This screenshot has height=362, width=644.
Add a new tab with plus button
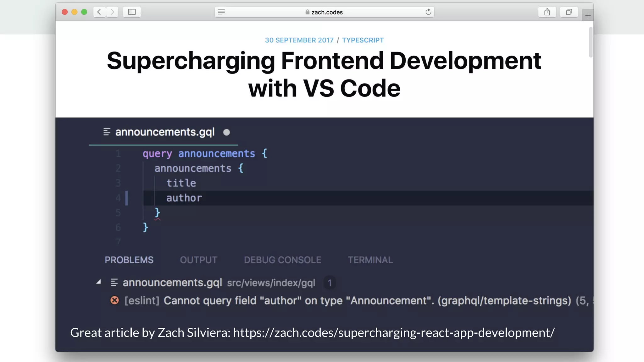tap(588, 15)
